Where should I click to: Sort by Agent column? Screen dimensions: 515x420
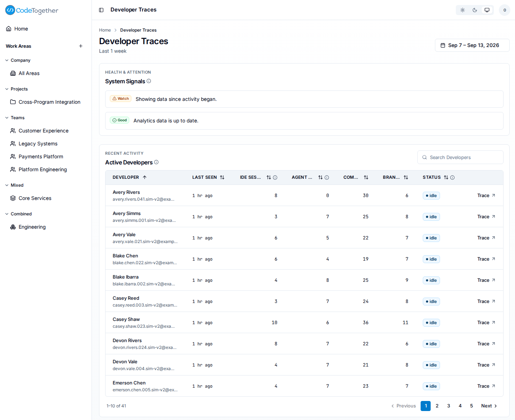320,177
